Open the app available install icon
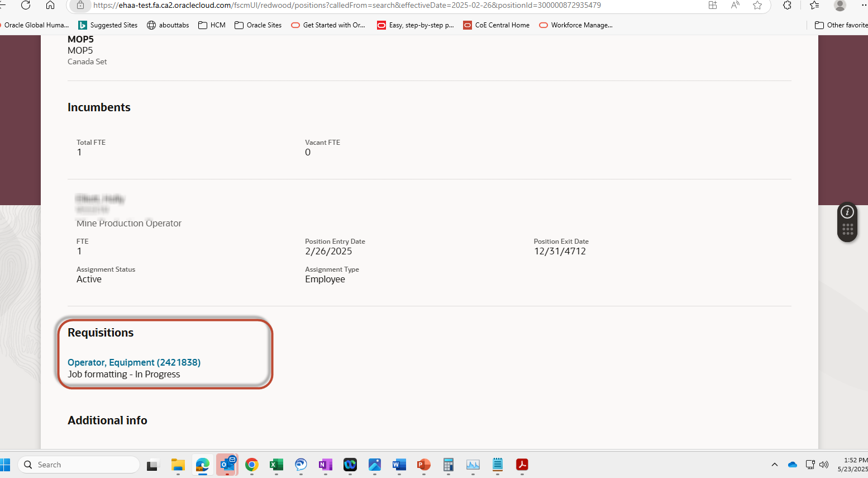 click(713, 5)
